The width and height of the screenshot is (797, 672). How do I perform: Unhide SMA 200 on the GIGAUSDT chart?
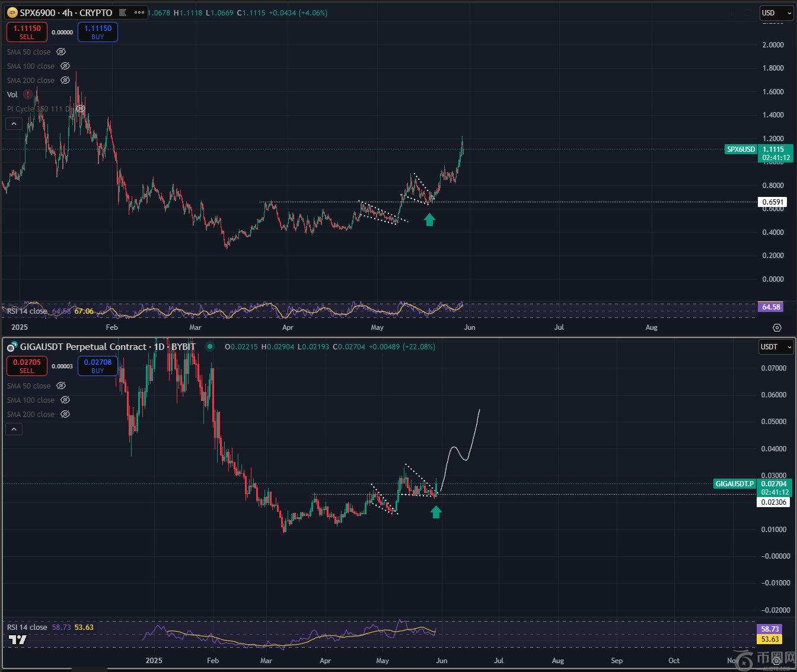click(x=65, y=414)
